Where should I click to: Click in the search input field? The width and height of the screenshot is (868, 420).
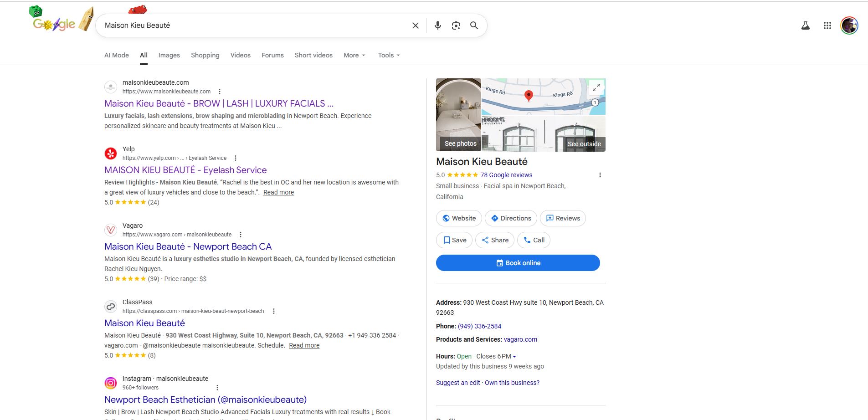coord(255,26)
